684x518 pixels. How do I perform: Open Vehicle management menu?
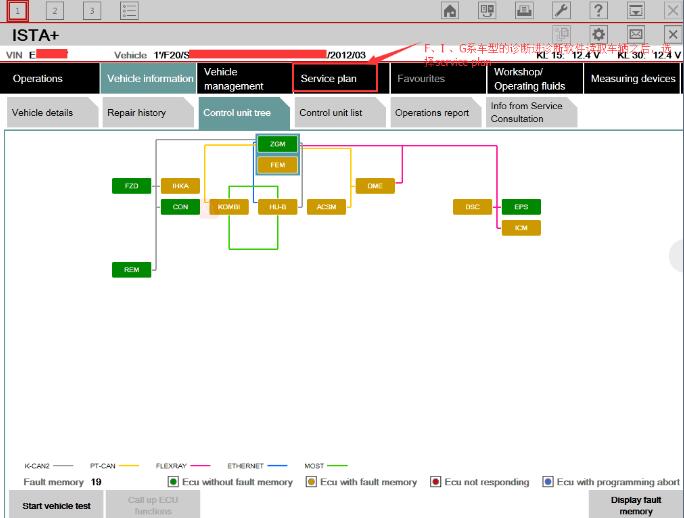tap(244, 79)
